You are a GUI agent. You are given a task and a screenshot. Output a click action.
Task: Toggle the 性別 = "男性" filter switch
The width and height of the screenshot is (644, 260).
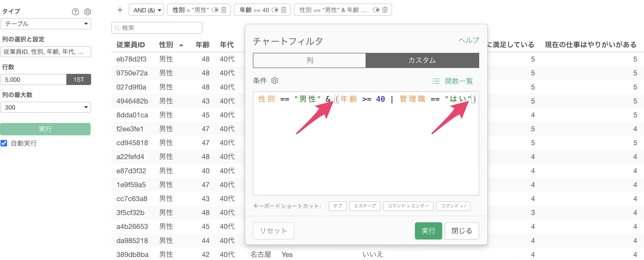click(x=215, y=10)
